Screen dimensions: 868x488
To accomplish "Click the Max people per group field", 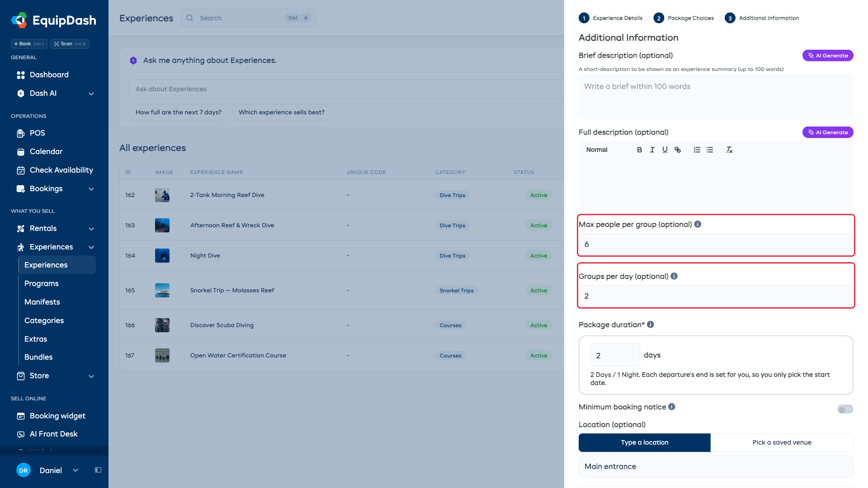I will point(716,244).
